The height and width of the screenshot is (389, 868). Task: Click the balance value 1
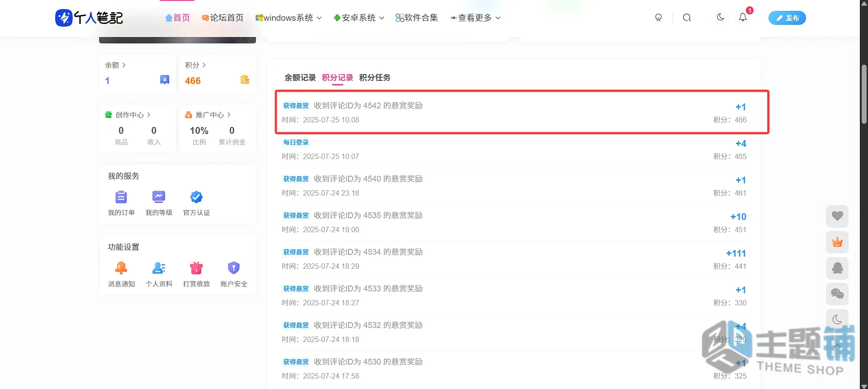point(107,81)
